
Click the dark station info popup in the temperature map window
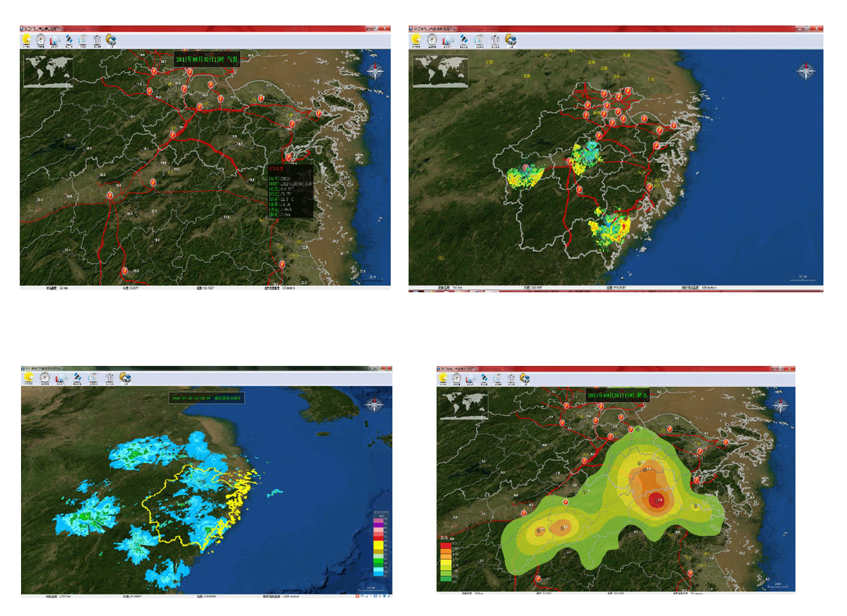(291, 191)
